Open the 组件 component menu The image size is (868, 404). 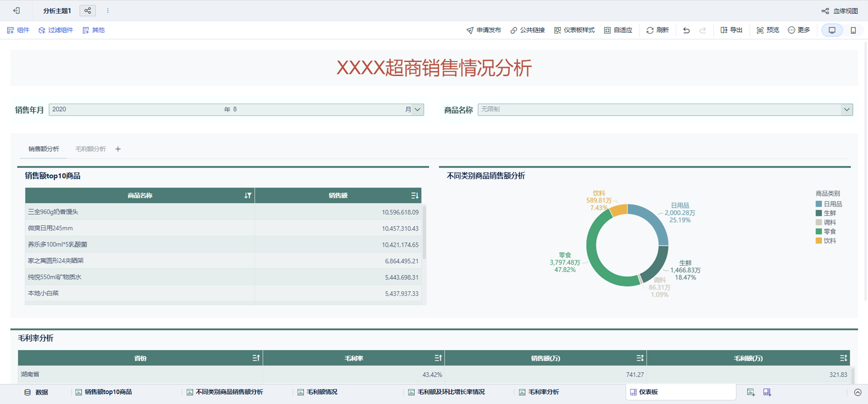click(18, 30)
